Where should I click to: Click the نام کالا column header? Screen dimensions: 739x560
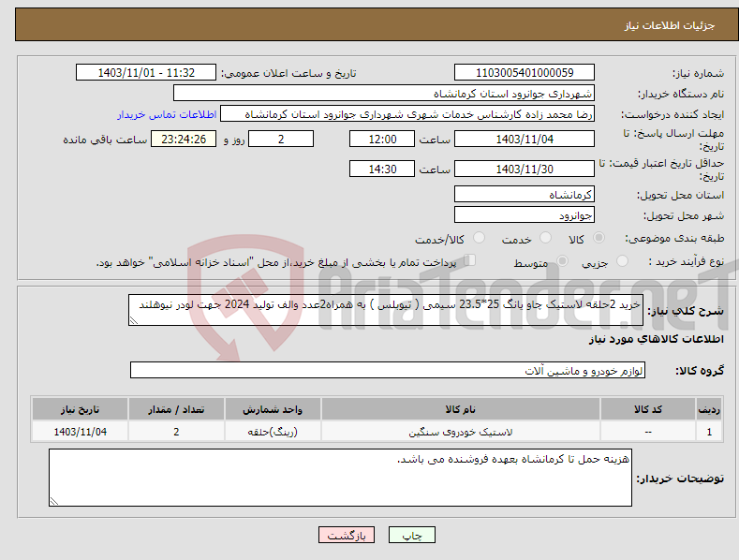461,409
